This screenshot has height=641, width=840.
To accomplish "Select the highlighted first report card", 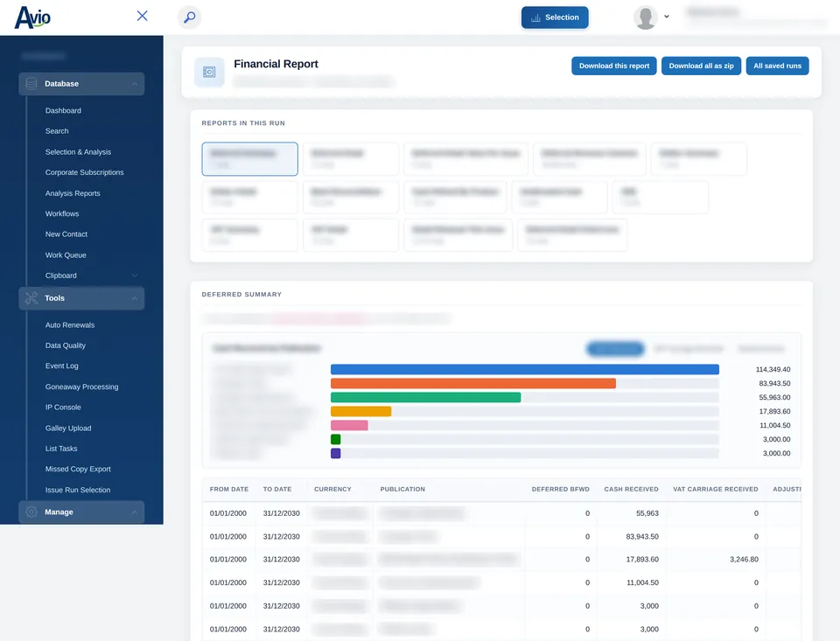I will [x=249, y=158].
